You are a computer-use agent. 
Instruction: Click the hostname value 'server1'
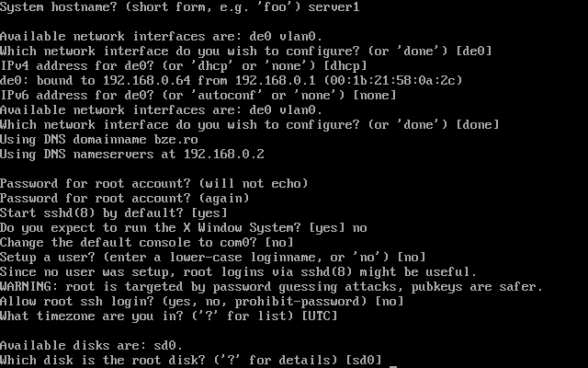click(334, 6)
